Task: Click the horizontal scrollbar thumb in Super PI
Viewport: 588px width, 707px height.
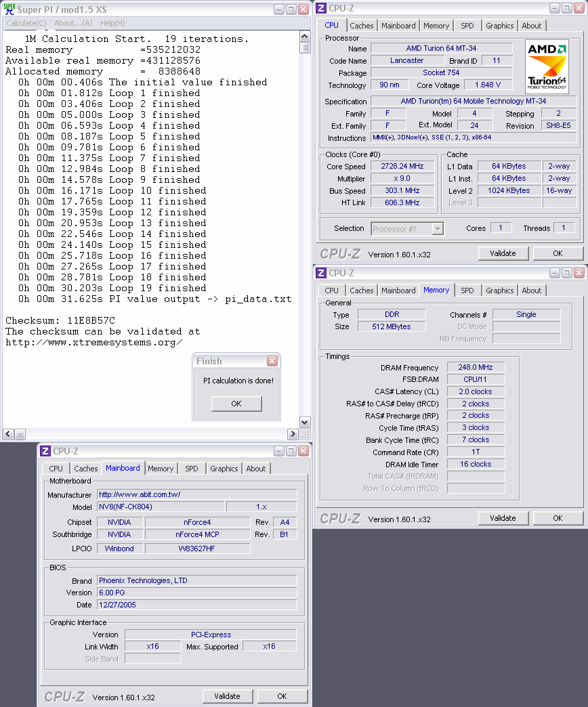Action: (x=20, y=434)
